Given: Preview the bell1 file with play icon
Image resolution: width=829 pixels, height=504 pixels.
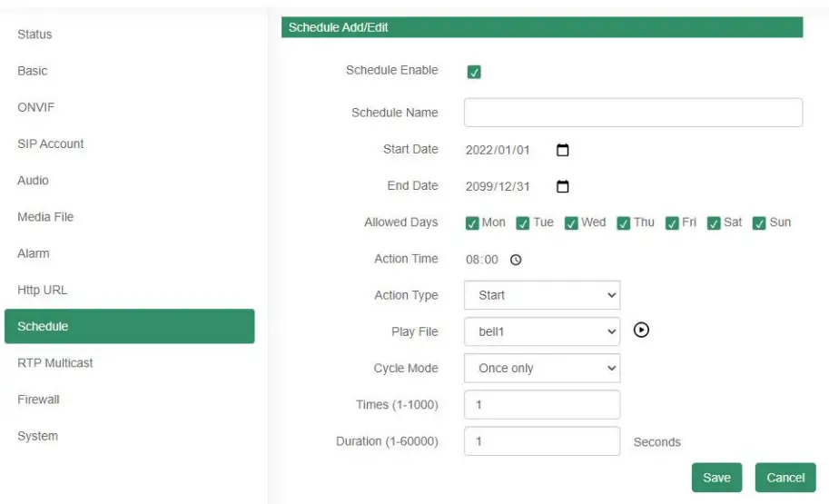Looking at the screenshot, I should tap(641, 331).
